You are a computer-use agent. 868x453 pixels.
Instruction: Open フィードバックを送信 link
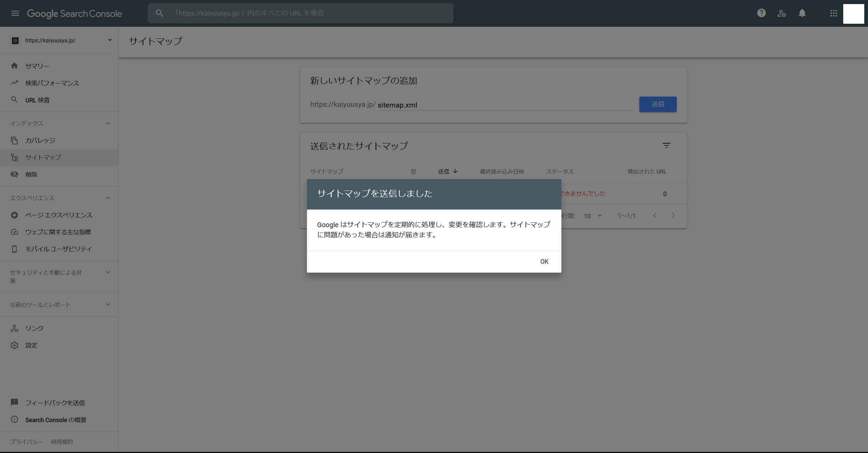tap(55, 402)
